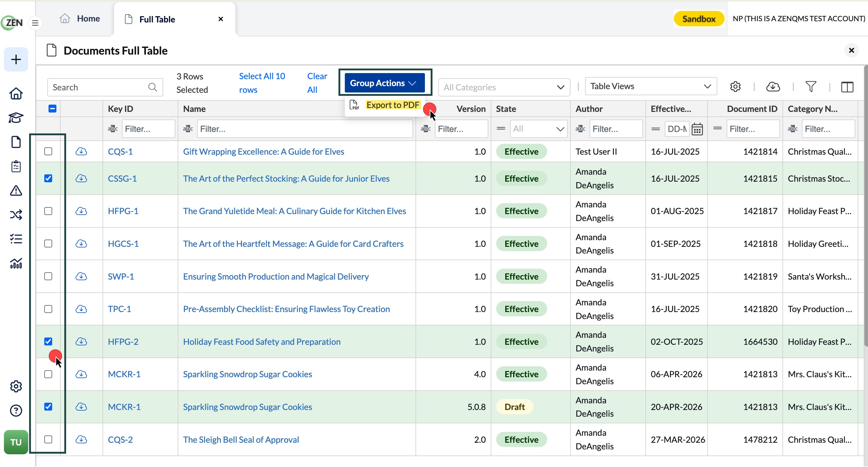Open Author filter operator selector
The image size is (868, 467).
[580, 129]
